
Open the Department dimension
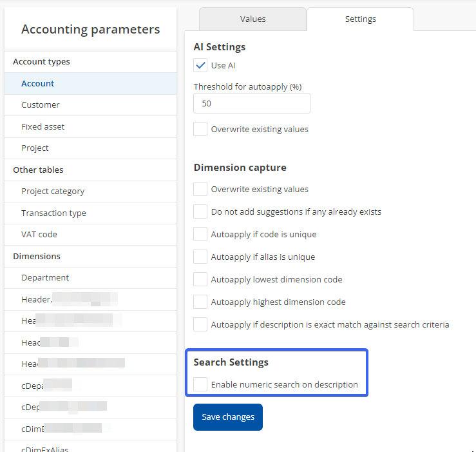tap(45, 277)
